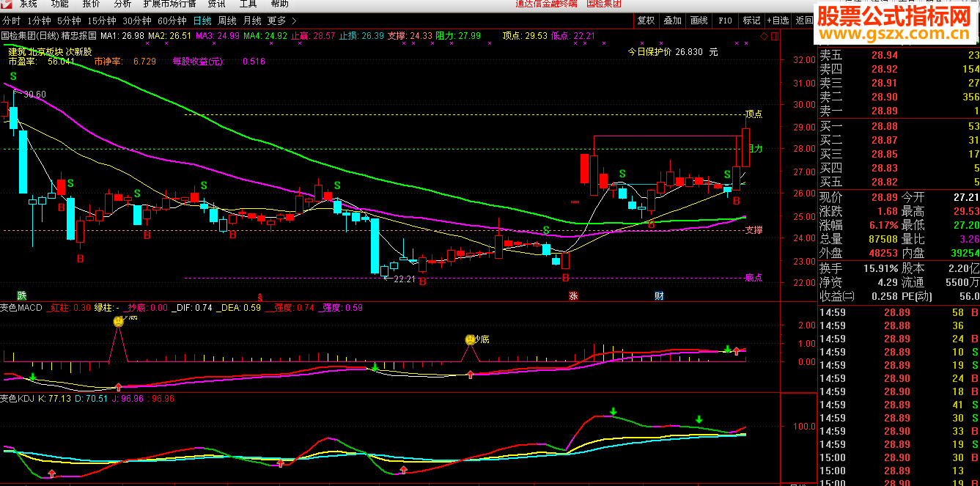Viewport: 980px width, 486px height.
Task: Click the green S marker above 30.60 candle
Action: (12, 76)
